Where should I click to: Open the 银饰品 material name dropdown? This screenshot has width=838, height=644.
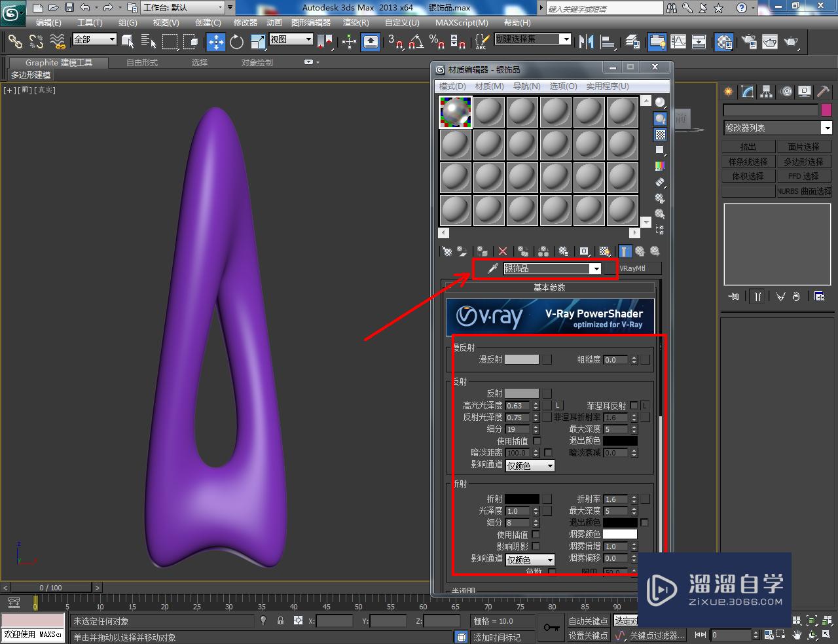595,269
